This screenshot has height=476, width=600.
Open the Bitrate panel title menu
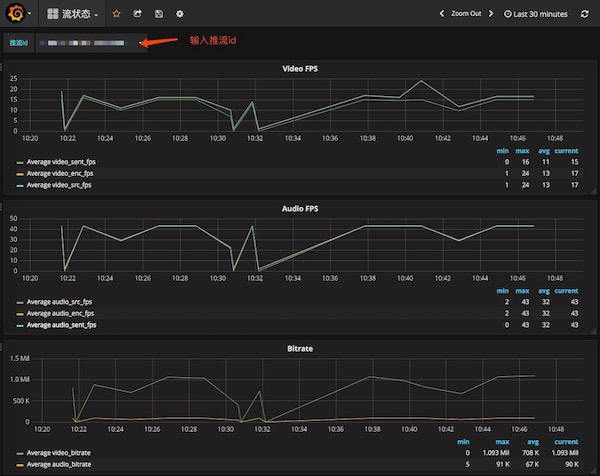click(300, 349)
